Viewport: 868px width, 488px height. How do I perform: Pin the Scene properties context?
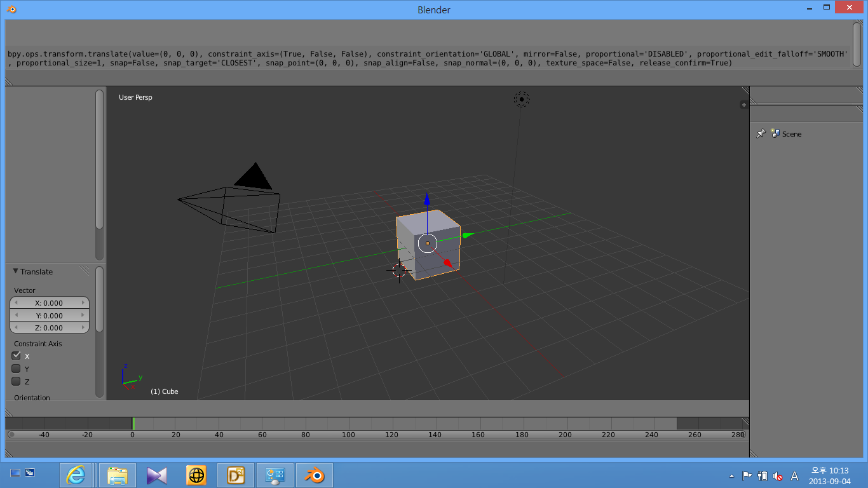[x=761, y=133]
